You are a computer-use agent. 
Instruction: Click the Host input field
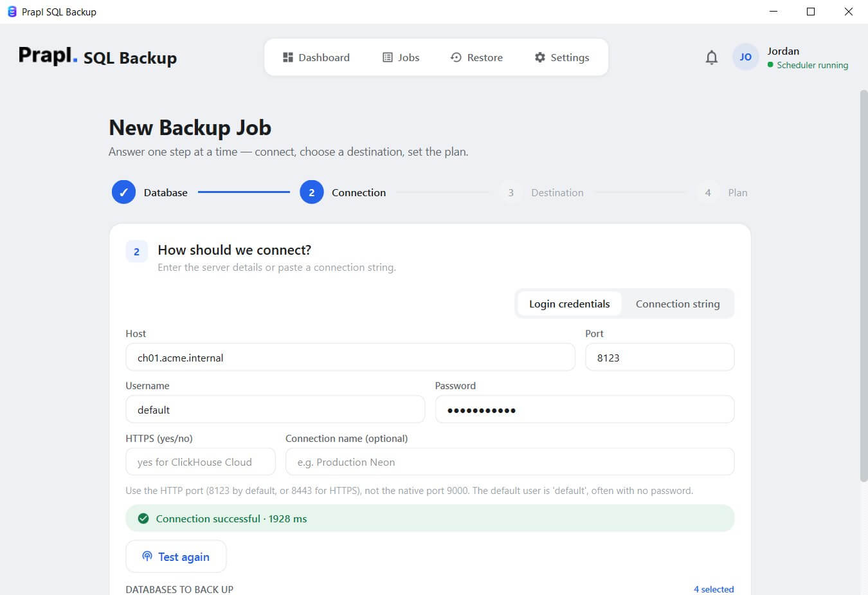[x=350, y=357]
